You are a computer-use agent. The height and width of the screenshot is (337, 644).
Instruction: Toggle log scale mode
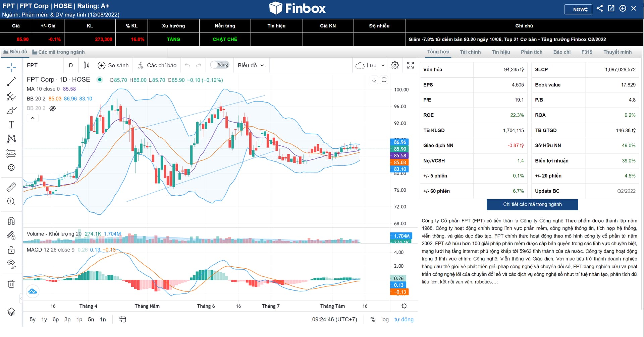pyautogui.click(x=385, y=320)
